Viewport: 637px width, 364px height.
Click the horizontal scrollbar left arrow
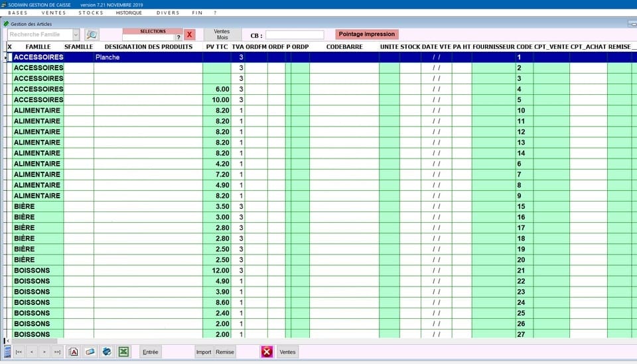tap(8, 341)
